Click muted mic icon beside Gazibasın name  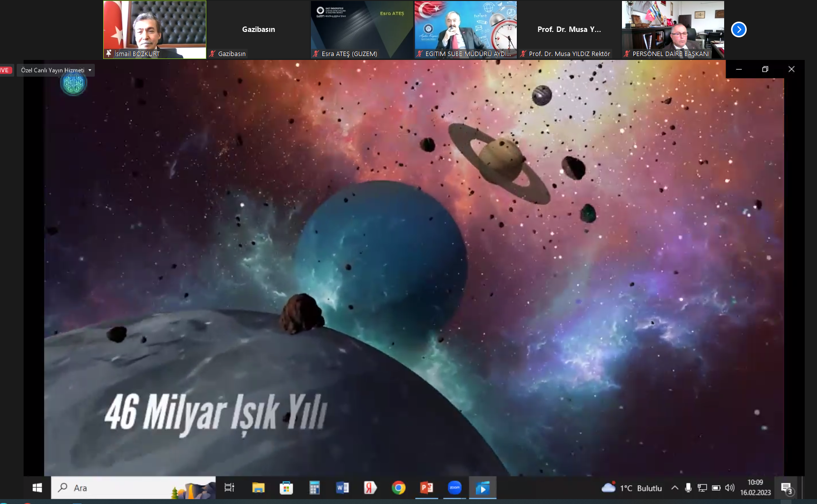[212, 54]
